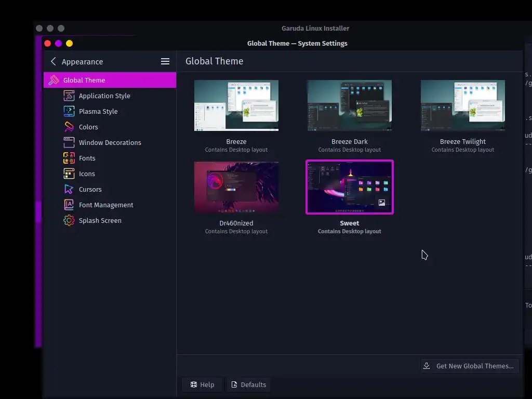Click the Plasma Style icon

(x=69, y=111)
